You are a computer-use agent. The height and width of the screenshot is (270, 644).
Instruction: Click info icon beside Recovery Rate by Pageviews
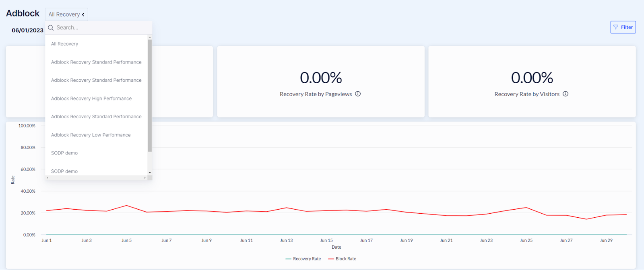[x=358, y=94]
